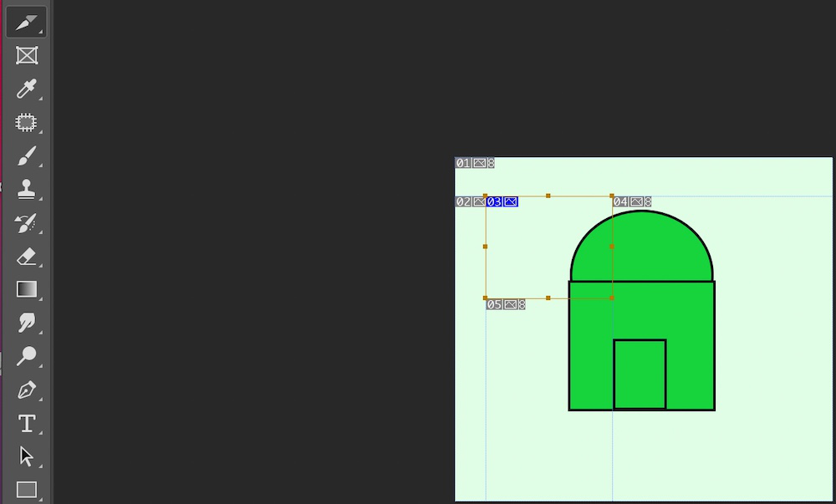The height and width of the screenshot is (504, 836).
Task: Pick the Patch tool with stitched square icon
Action: 26,123
